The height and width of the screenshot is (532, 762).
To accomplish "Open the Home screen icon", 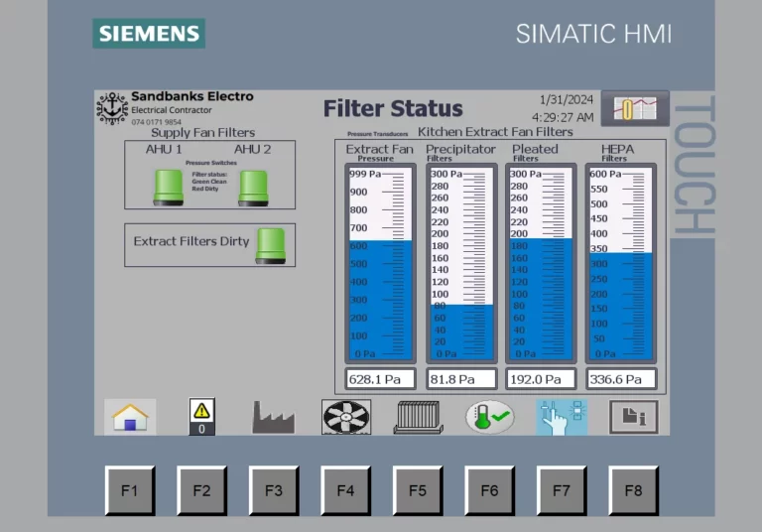I will click(130, 417).
